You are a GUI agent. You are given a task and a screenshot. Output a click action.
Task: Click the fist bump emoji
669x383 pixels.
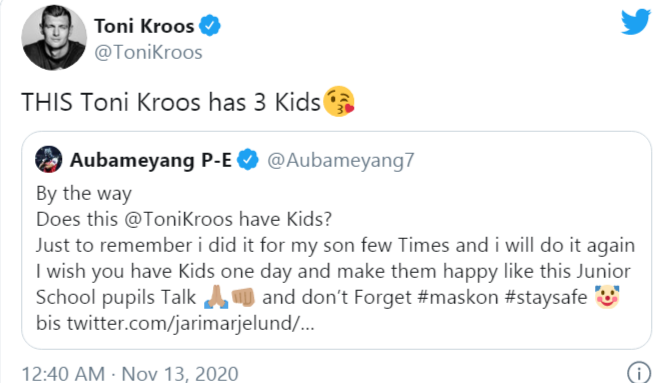[243, 297]
